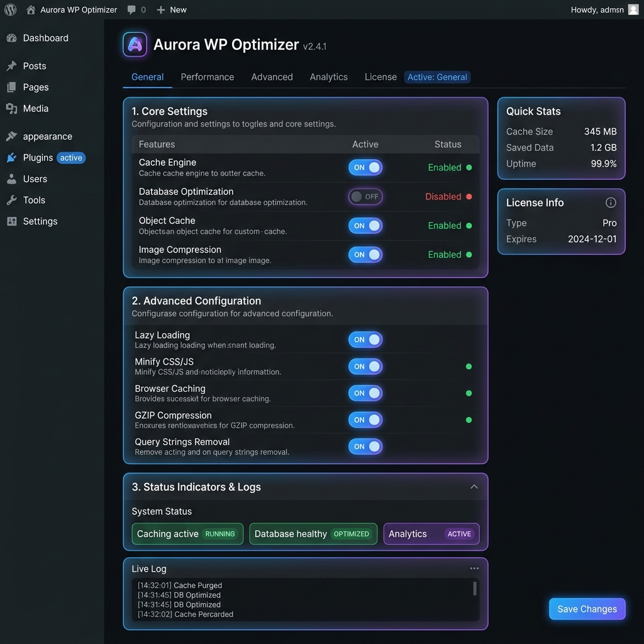Disable the Image Compression toggle
The image size is (644, 644).
coord(365,255)
